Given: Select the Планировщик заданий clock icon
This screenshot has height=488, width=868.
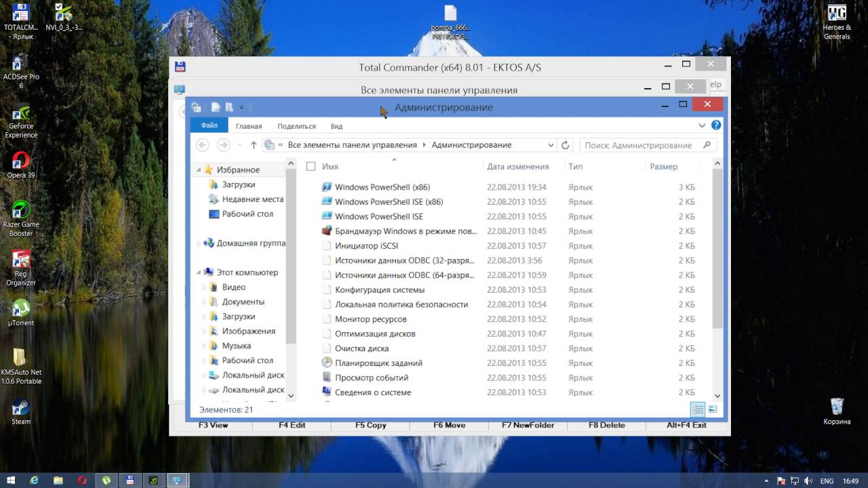Looking at the screenshot, I should pyautogui.click(x=327, y=363).
